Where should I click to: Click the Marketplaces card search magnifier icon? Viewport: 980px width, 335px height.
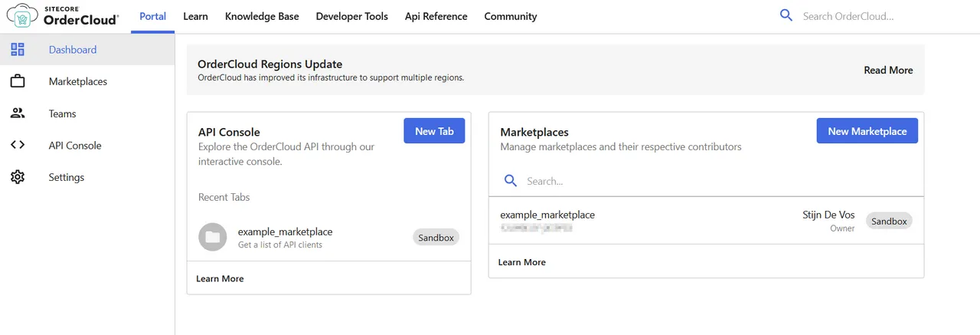[x=511, y=181]
